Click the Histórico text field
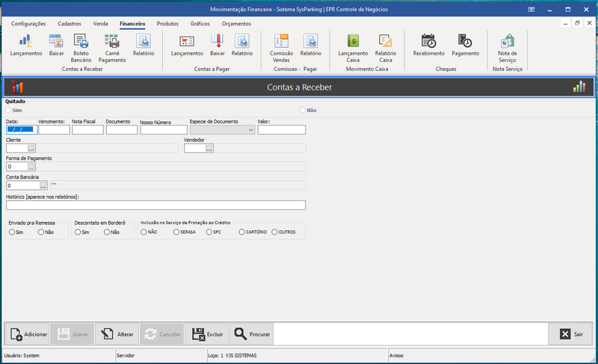The height and width of the screenshot is (364, 598). pyautogui.click(x=155, y=205)
